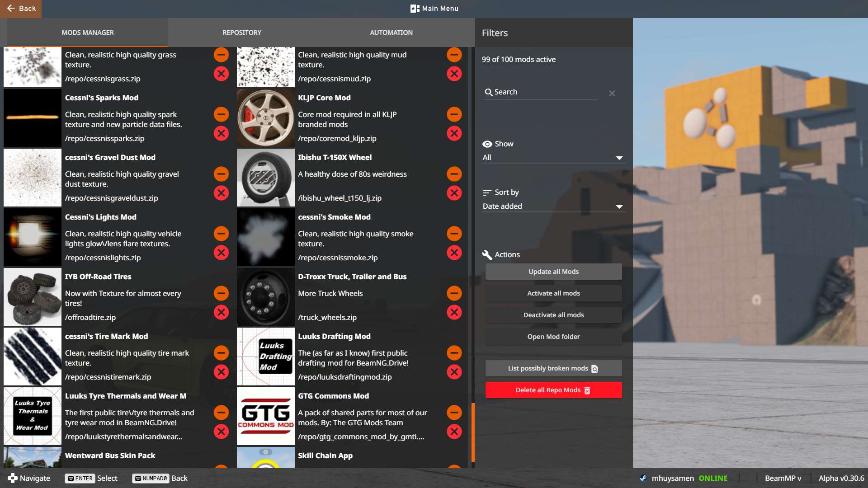Click the search magnifier icon

pyautogui.click(x=489, y=92)
